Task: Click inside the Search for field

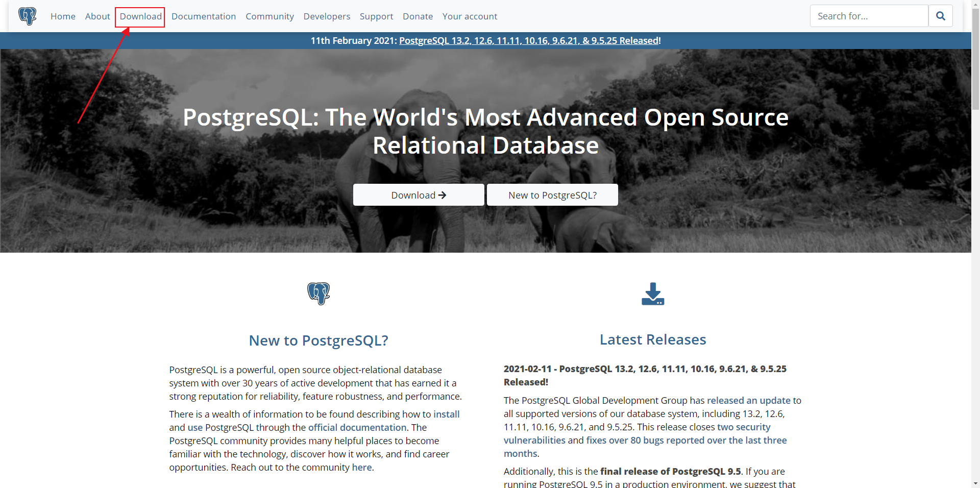Action: [x=868, y=16]
